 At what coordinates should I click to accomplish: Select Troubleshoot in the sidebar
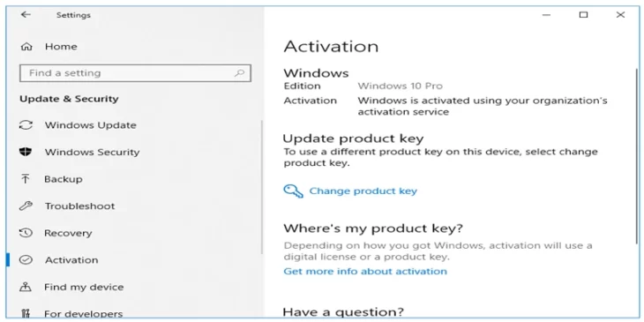click(x=79, y=206)
